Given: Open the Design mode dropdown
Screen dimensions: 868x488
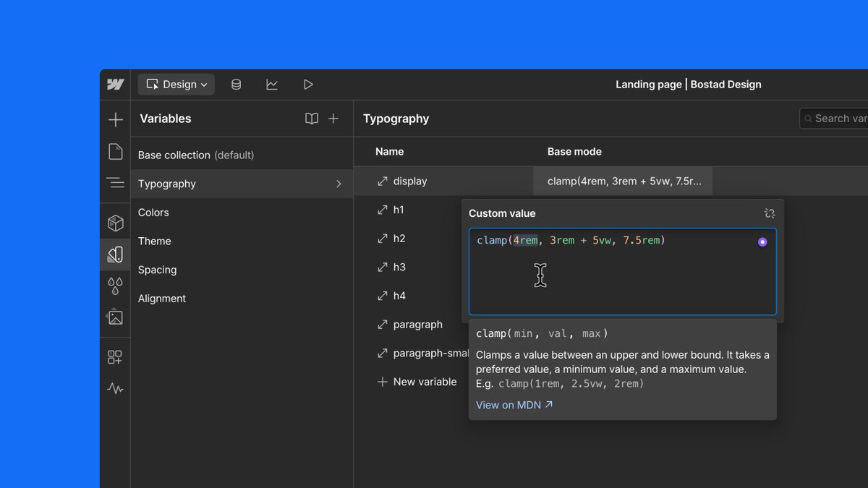Looking at the screenshot, I should (x=176, y=85).
